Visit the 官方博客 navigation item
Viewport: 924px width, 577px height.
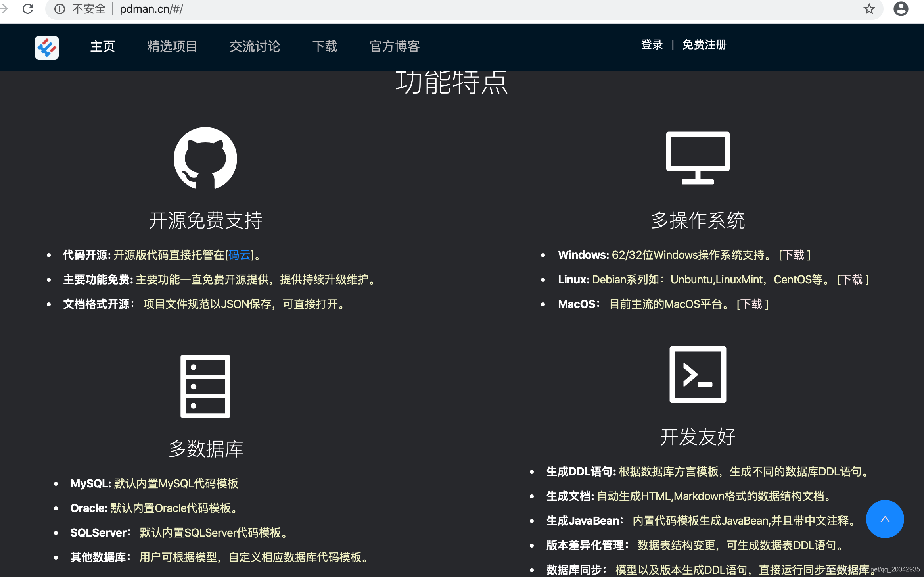(395, 46)
